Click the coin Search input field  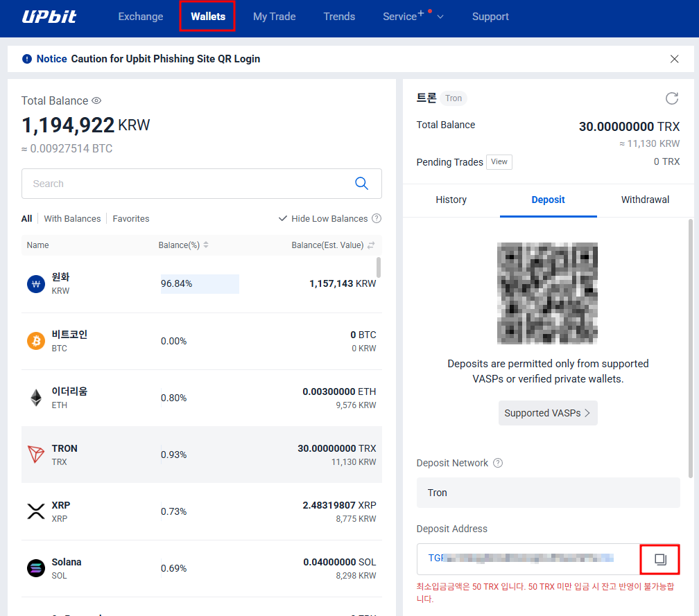coord(187,184)
